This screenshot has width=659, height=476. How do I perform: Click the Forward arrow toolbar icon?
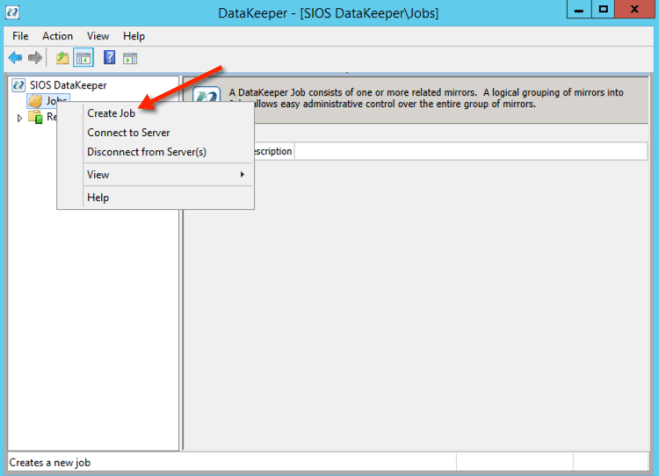coord(35,58)
